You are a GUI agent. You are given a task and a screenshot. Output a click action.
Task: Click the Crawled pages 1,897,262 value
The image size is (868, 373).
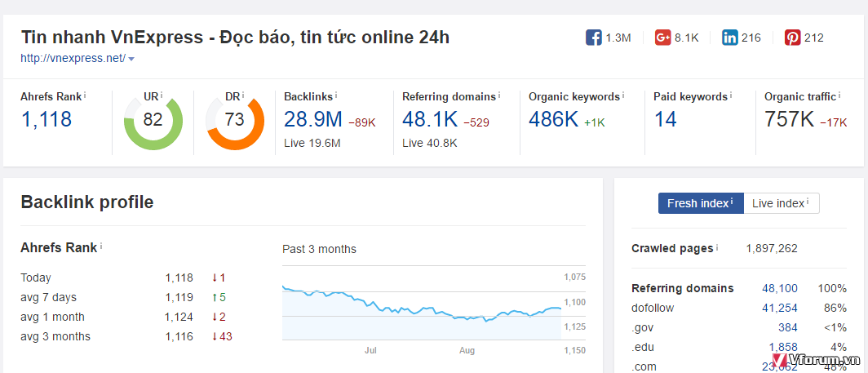tap(772, 248)
